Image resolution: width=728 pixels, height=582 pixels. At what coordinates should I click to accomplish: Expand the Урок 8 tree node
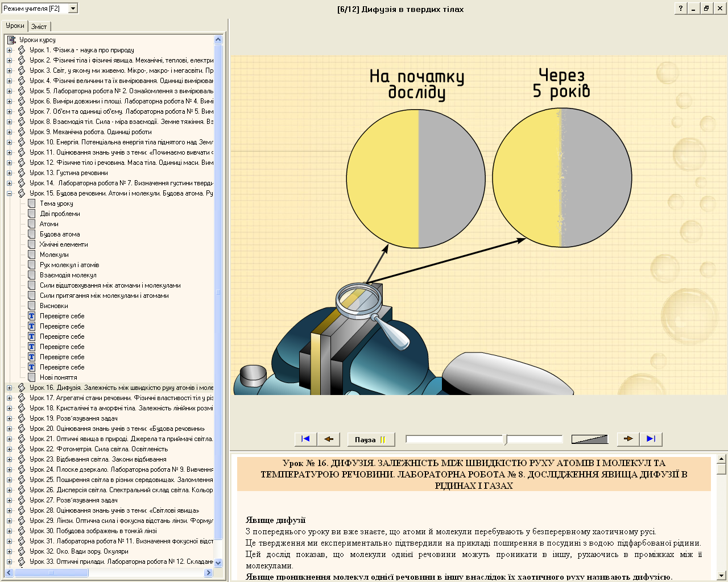click(9, 122)
